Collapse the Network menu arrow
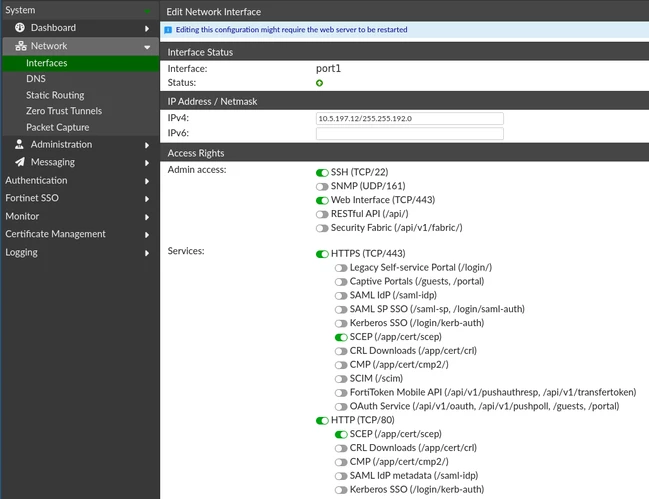Screen dimensions: 649x499 [x=147, y=47]
